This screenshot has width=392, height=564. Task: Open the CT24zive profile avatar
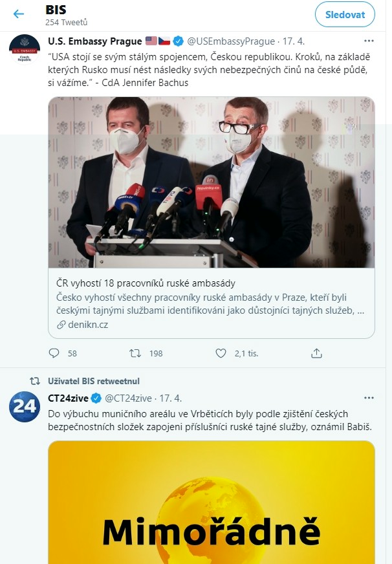click(x=25, y=406)
